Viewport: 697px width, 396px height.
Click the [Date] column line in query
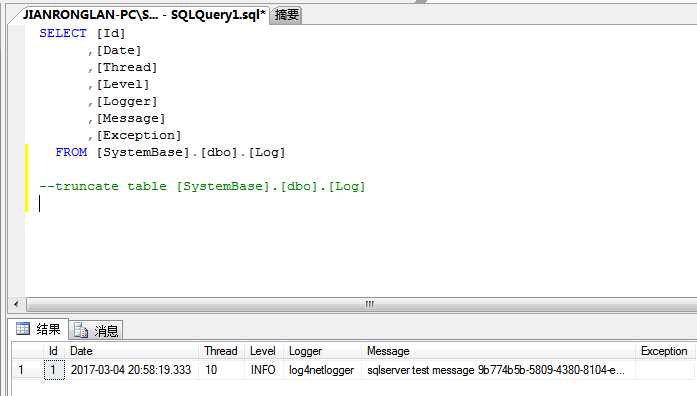point(115,51)
